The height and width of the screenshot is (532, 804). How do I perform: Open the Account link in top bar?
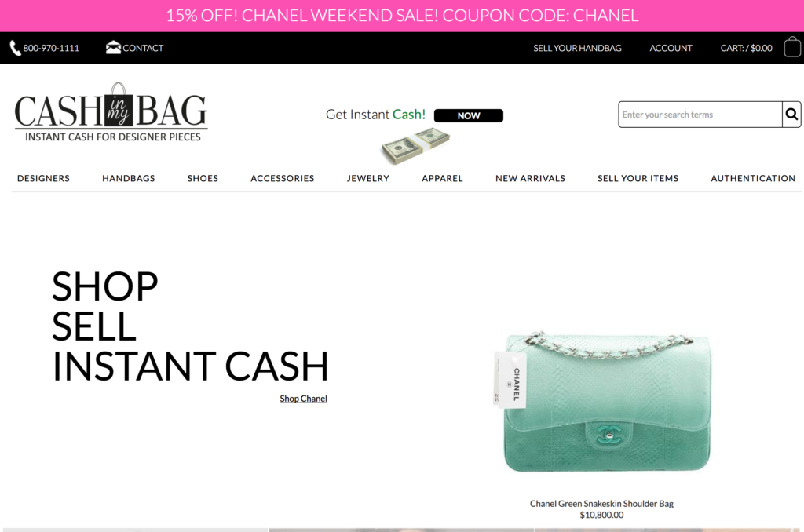pos(671,48)
